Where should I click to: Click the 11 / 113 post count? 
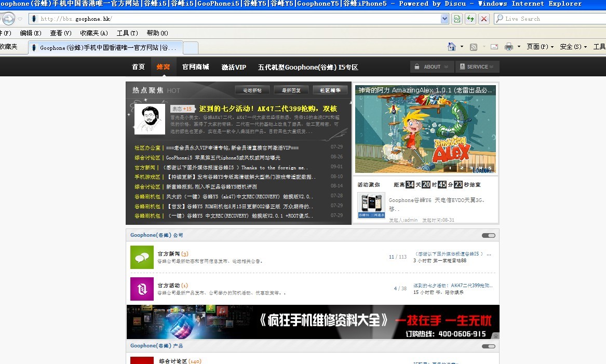pos(398,257)
